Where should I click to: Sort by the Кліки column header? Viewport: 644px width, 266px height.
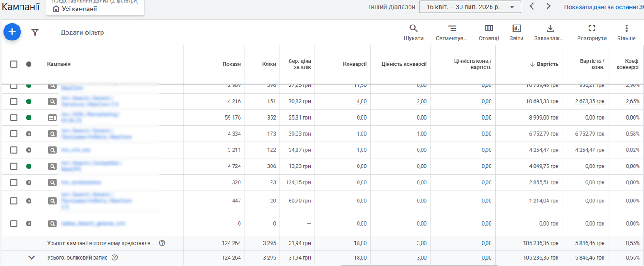(269, 64)
